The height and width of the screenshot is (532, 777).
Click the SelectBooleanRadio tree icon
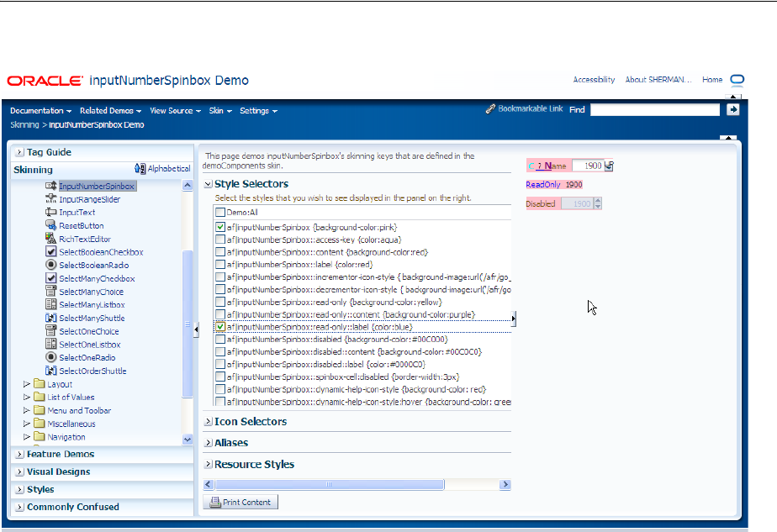pyautogui.click(x=50, y=265)
